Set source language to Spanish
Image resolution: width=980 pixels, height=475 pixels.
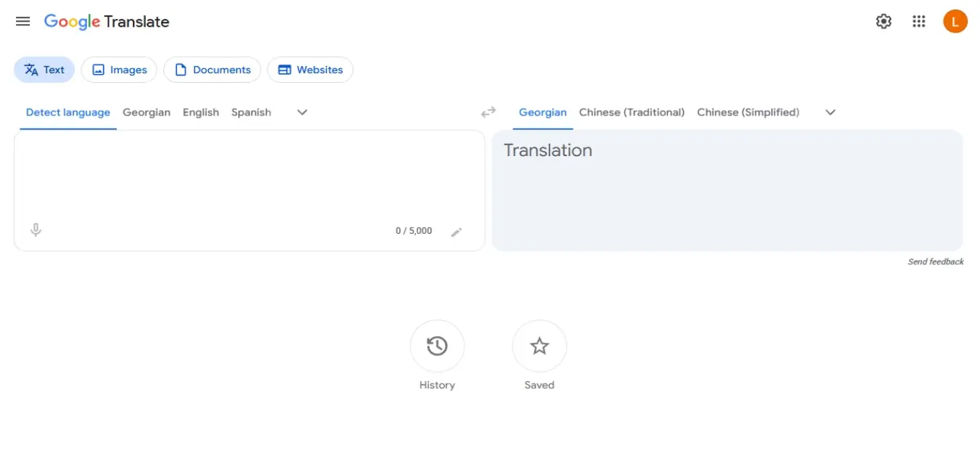[251, 113]
